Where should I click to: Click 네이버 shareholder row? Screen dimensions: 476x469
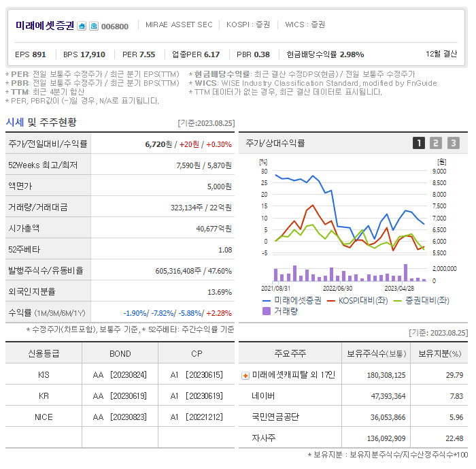(x=353, y=396)
